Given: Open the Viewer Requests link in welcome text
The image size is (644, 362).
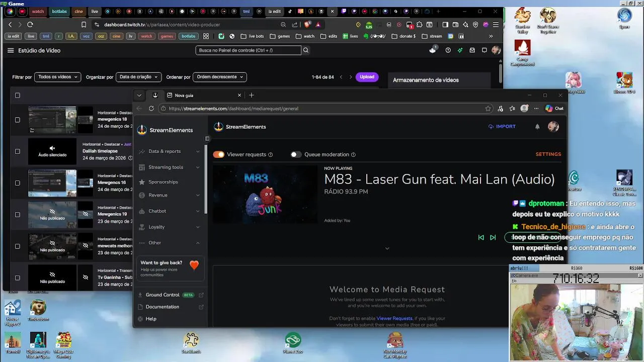Looking at the screenshot, I should 394,318.
